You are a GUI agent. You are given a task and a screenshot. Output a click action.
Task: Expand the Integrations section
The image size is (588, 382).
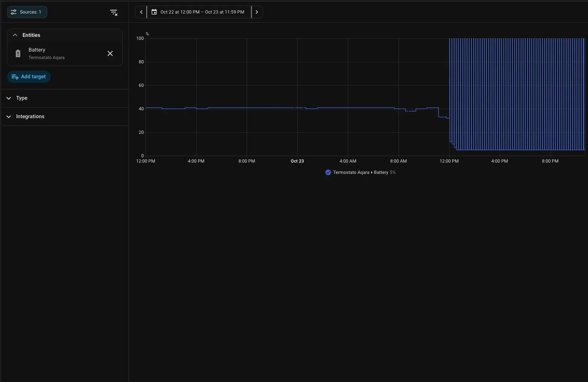[x=65, y=117]
